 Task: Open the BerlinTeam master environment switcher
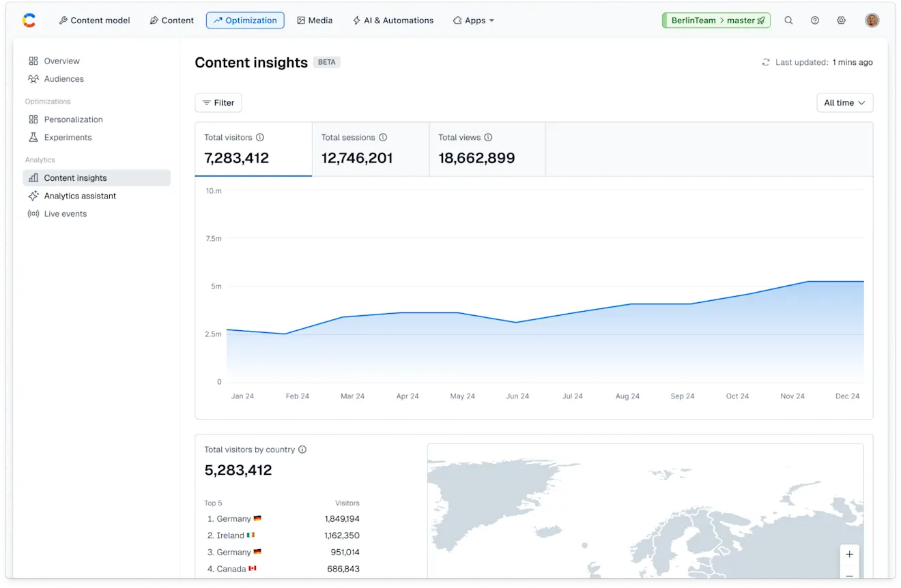pos(716,20)
